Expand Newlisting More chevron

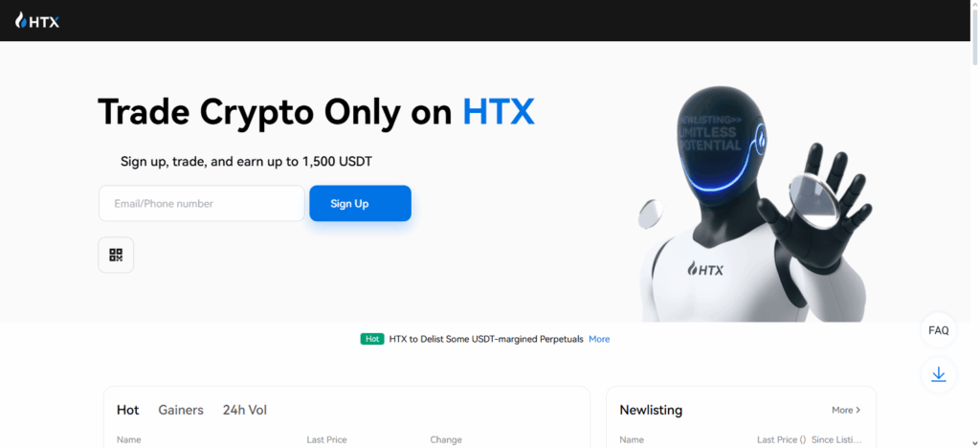coord(846,411)
